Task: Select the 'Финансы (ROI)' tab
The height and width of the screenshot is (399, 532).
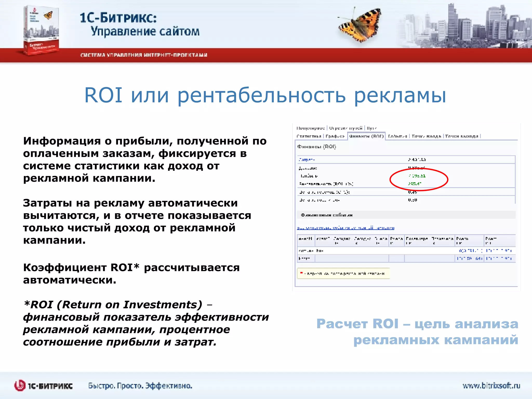Action: (x=367, y=136)
